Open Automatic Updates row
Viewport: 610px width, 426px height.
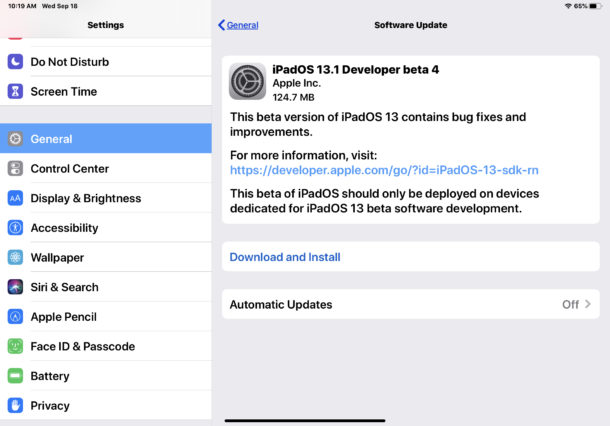click(410, 304)
